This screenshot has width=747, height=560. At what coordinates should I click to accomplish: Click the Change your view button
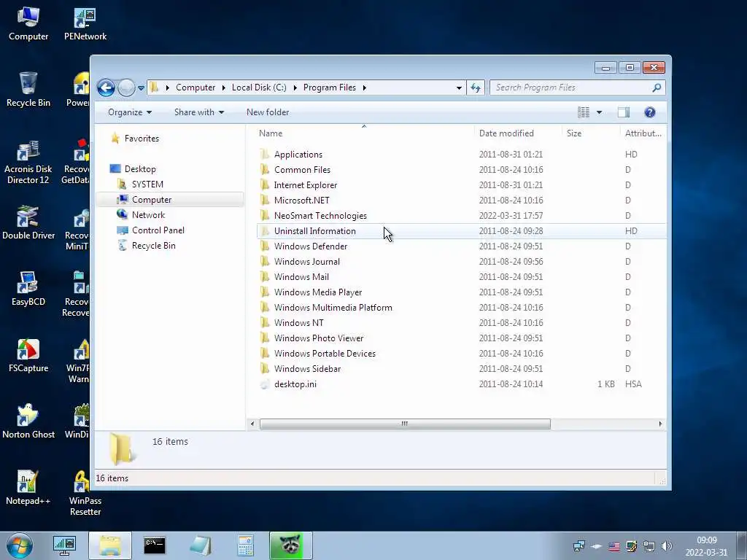[584, 112]
